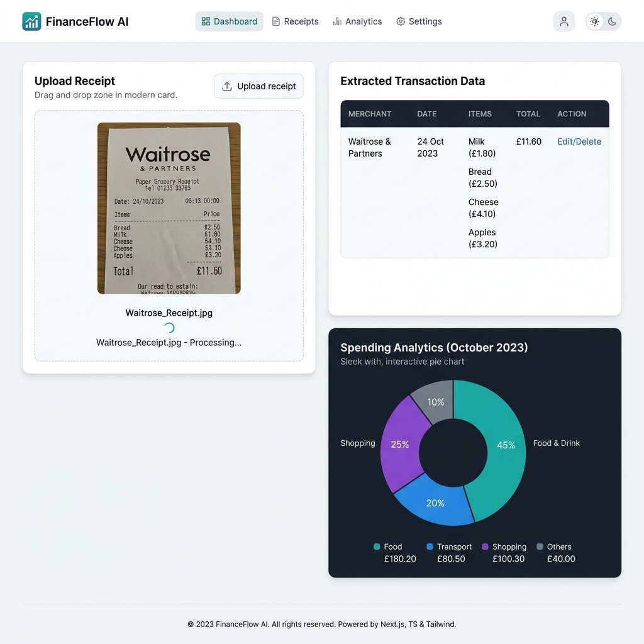This screenshot has height=644, width=644.
Task: Switch to light mode sun icon
Action: coord(594,21)
